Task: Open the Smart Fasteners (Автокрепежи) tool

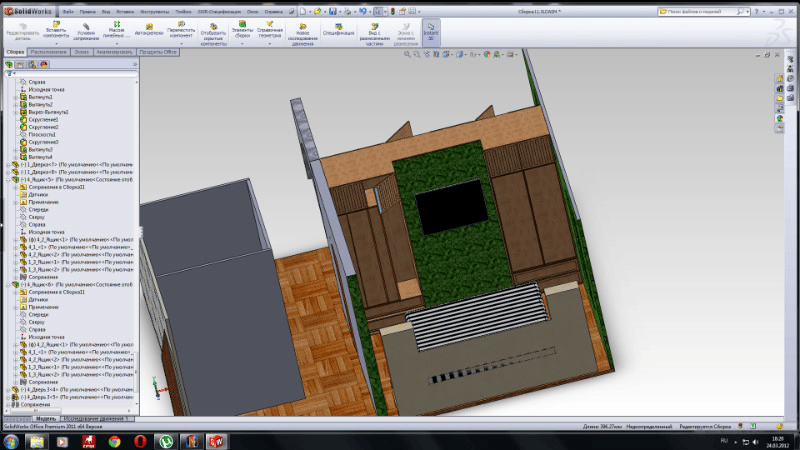Action: [x=148, y=30]
